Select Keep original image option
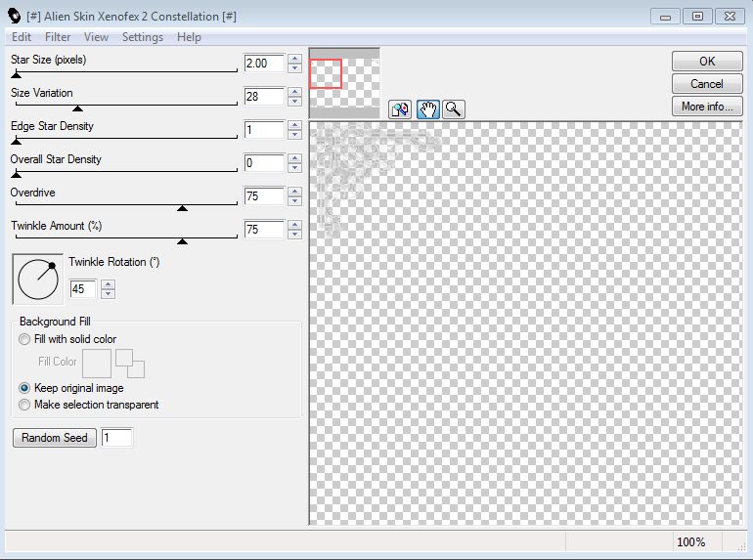The width and height of the screenshot is (753, 560). pos(24,388)
